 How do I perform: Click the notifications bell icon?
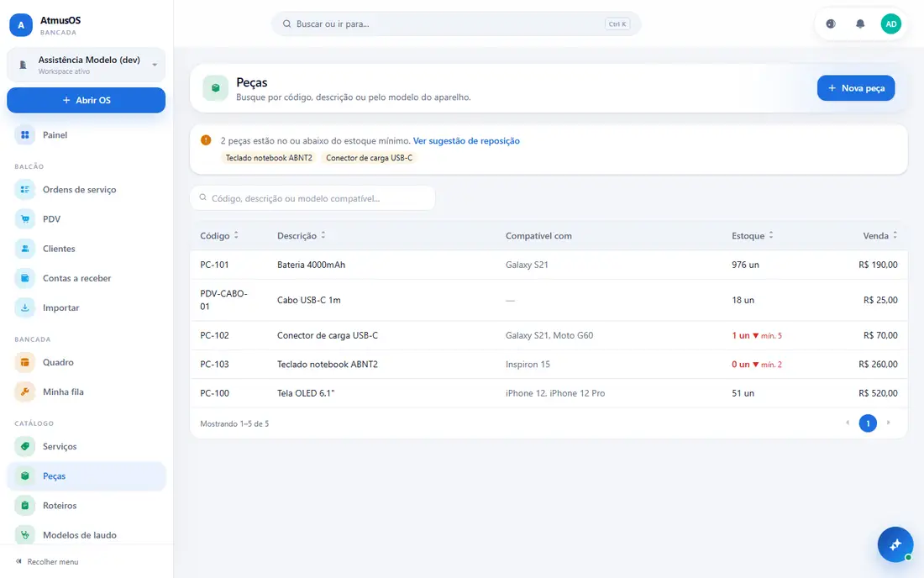(x=860, y=24)
